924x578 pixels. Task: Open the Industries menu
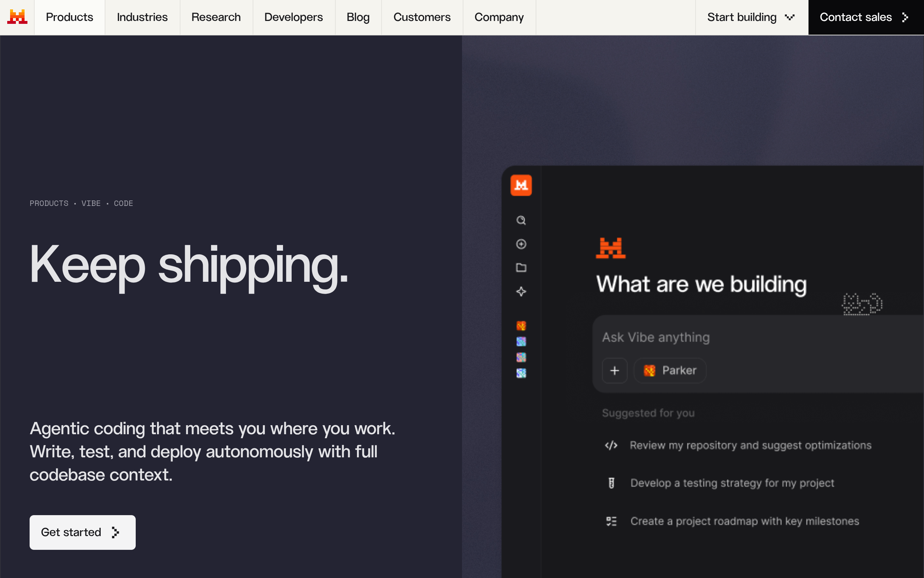142,17
